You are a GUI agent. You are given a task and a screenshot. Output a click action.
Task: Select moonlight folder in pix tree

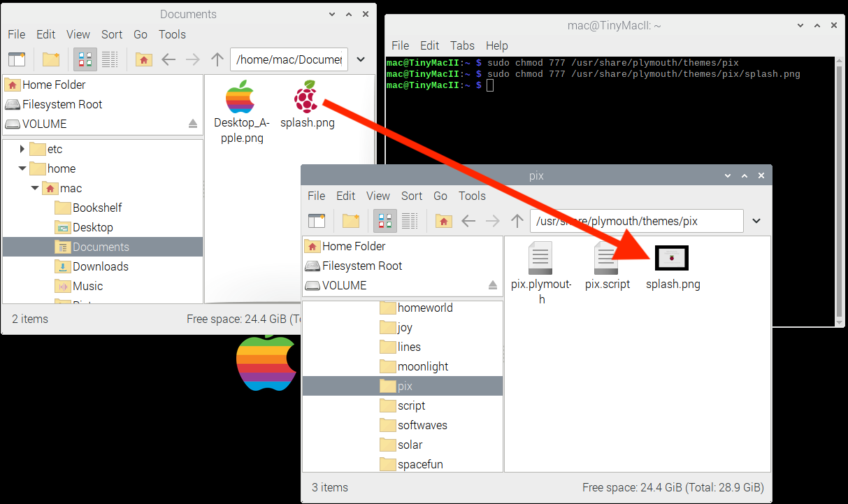414,366
